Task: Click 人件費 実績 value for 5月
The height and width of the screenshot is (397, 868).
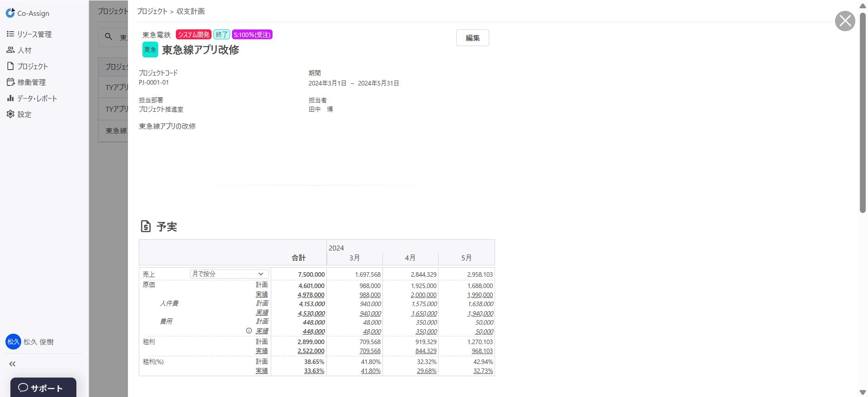Action: click(x=480, y=313)
